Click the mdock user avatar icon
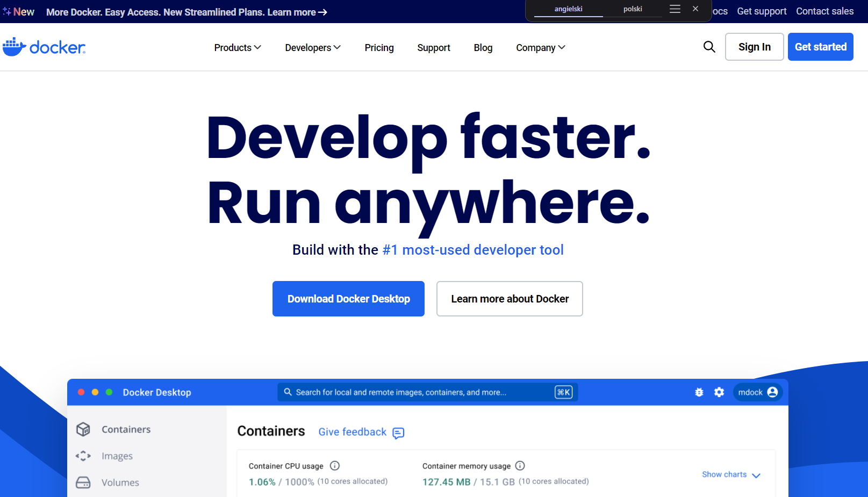 [x=773, y=392]
